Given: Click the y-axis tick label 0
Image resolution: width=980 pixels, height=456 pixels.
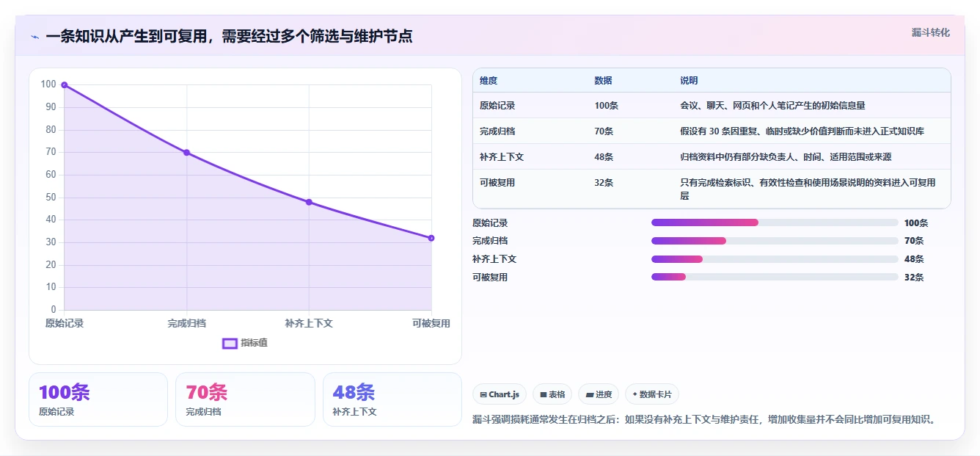Looking at the screenshot, I should click(x=54, y=310).
